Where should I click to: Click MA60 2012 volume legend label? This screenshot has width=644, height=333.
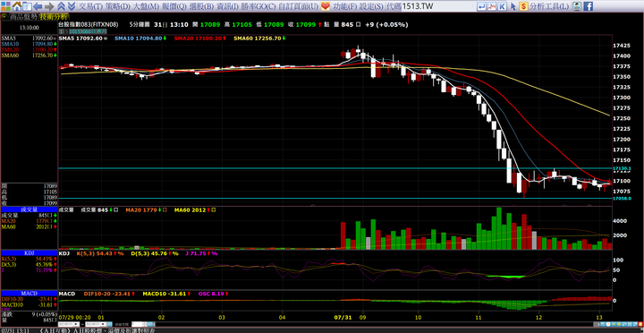click(190, 209)
